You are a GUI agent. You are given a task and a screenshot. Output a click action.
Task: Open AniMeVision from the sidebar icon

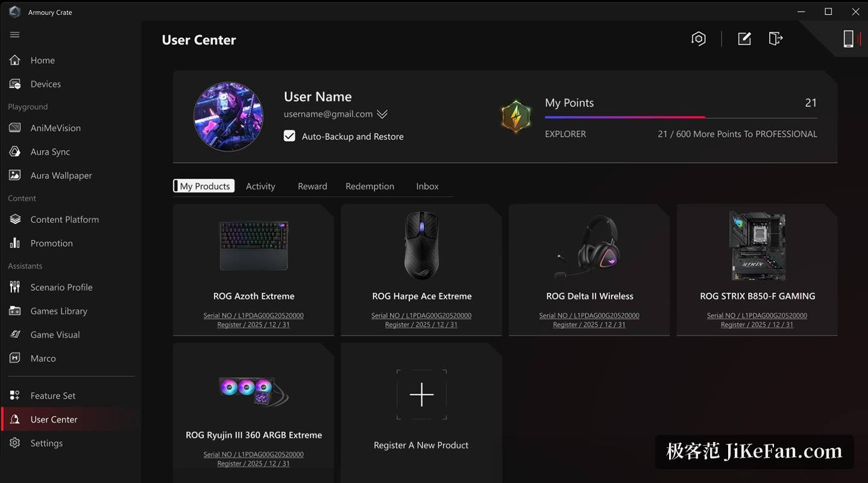point(15,128)
